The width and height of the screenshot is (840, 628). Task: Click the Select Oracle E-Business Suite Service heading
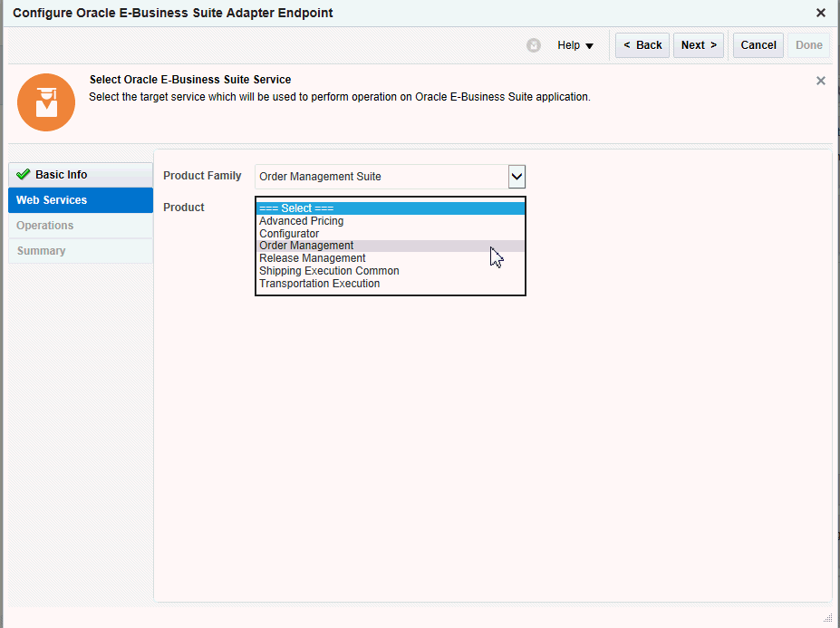click(190, 80)
